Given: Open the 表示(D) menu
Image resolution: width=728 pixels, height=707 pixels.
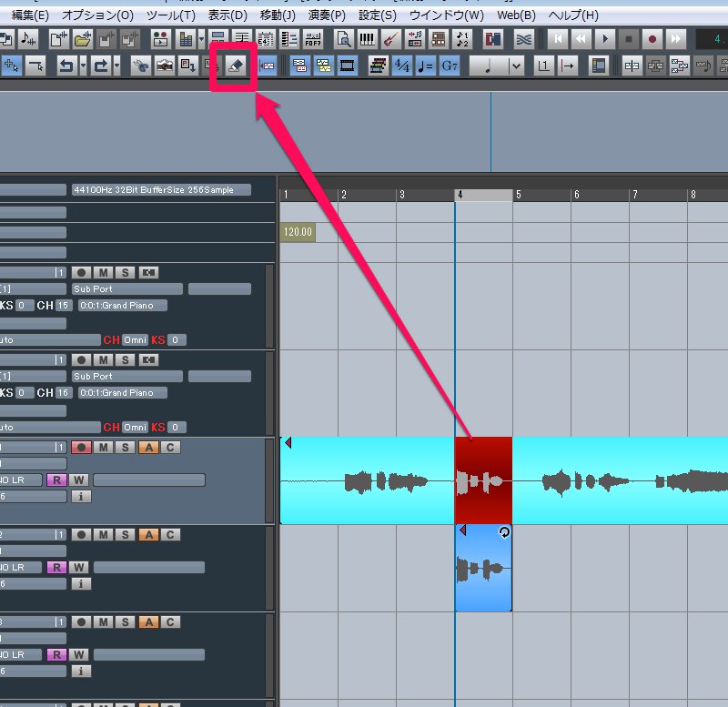Looking at the screenshot, I should click(227, 15).
